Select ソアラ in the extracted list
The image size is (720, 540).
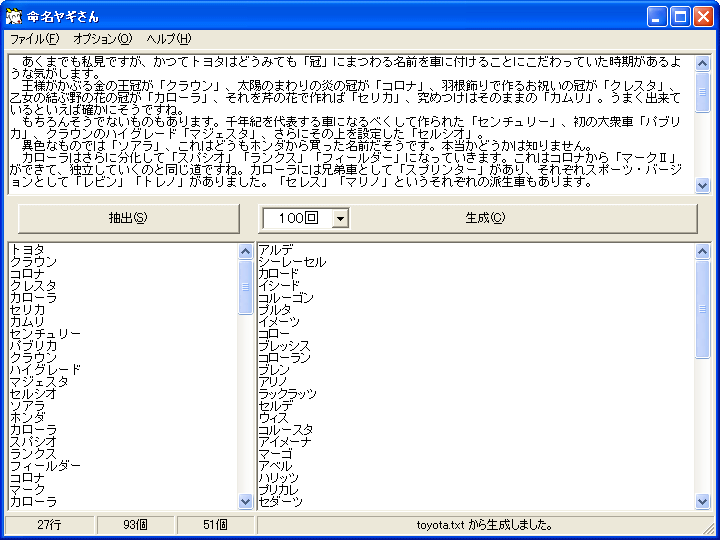pos(28,405)
